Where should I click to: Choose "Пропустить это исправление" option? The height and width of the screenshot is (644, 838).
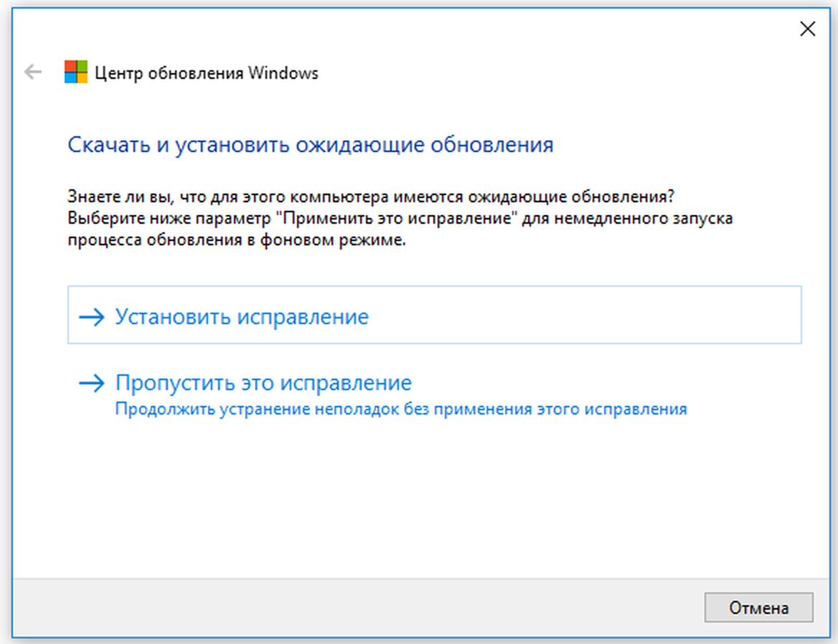click(x=434, y=395)
